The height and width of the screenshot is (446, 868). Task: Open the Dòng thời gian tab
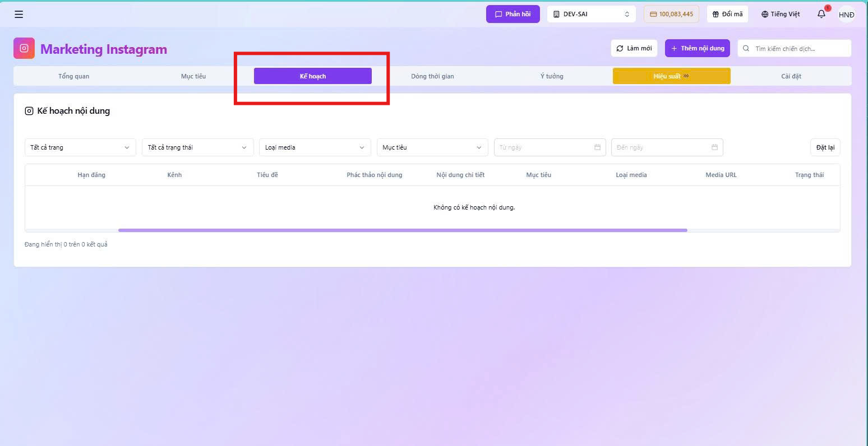432,76
